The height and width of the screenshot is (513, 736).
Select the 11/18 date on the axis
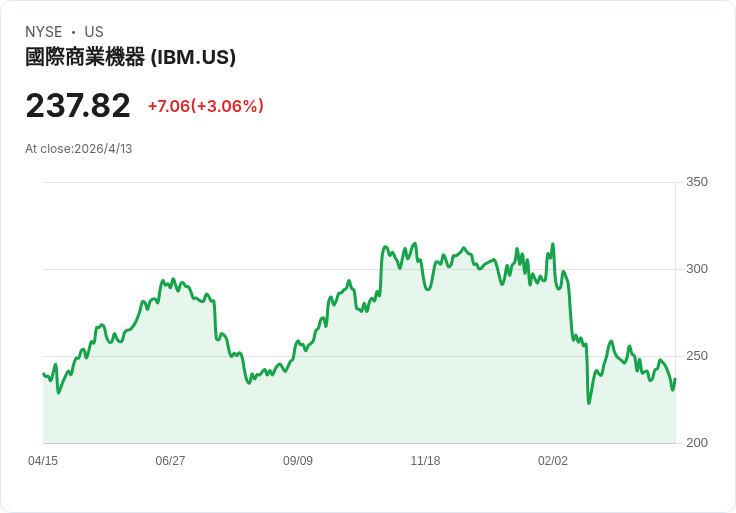pyautogui.click(x=425, y=461)
